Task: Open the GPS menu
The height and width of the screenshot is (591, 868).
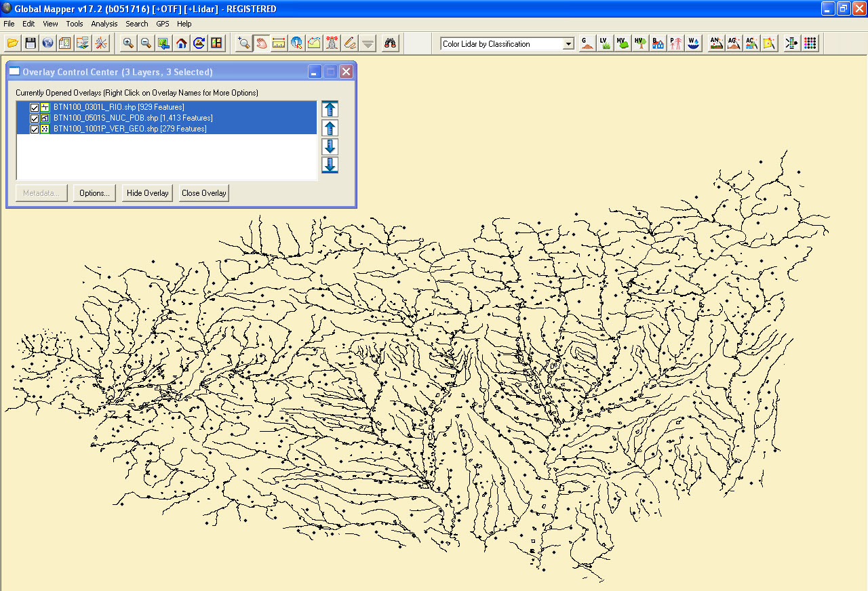Action: pyautogui.click(x=162, y=23)
